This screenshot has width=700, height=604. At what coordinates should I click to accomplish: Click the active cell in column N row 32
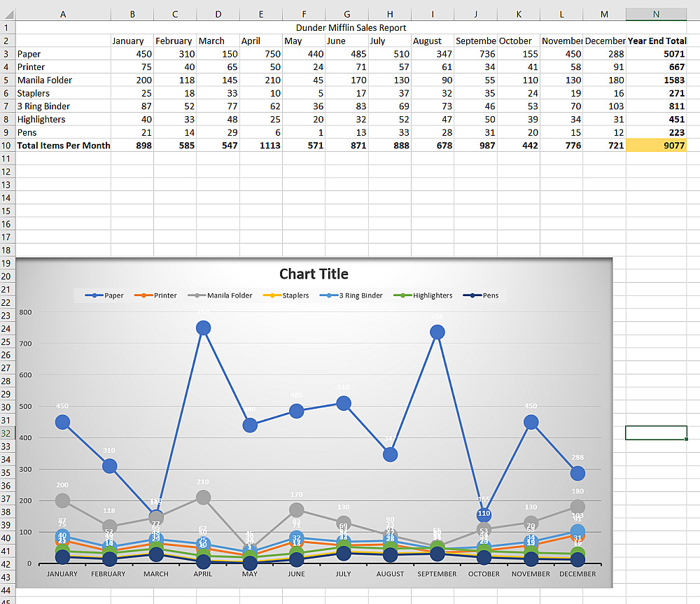657,433
